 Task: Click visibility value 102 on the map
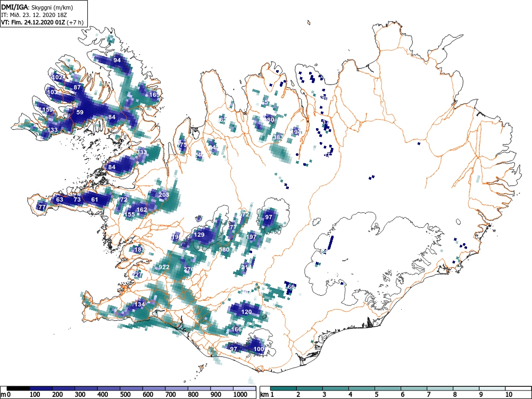57,77
